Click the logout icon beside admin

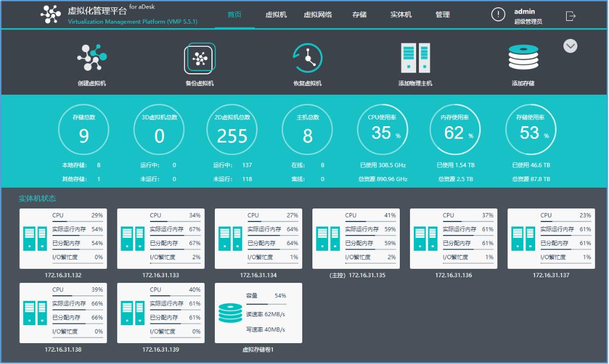point(571,16)
